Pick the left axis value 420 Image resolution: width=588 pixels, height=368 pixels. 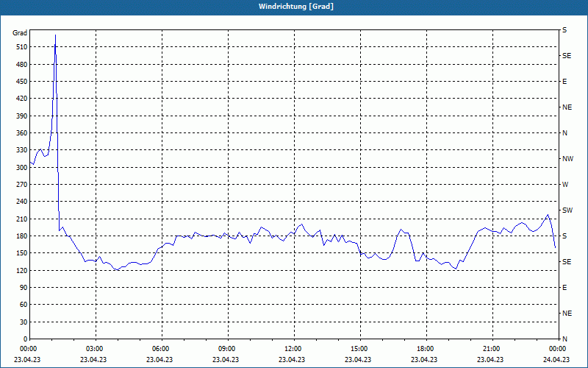point(22,99)
